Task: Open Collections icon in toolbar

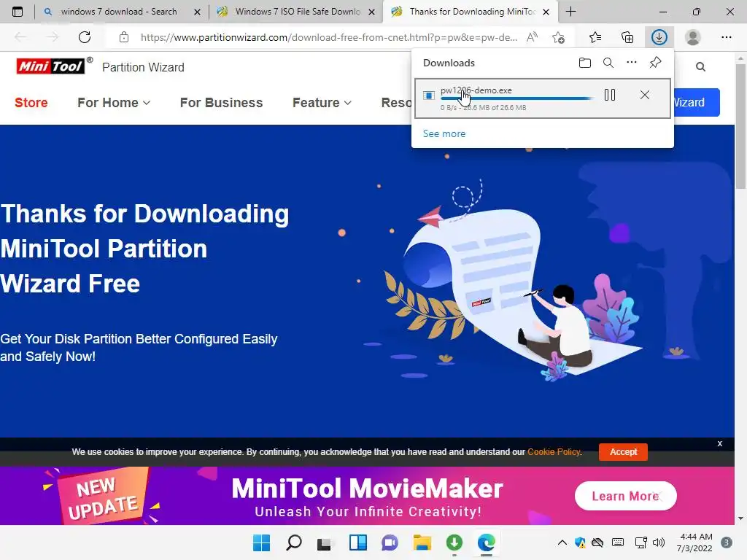Action: click(627, 37)
